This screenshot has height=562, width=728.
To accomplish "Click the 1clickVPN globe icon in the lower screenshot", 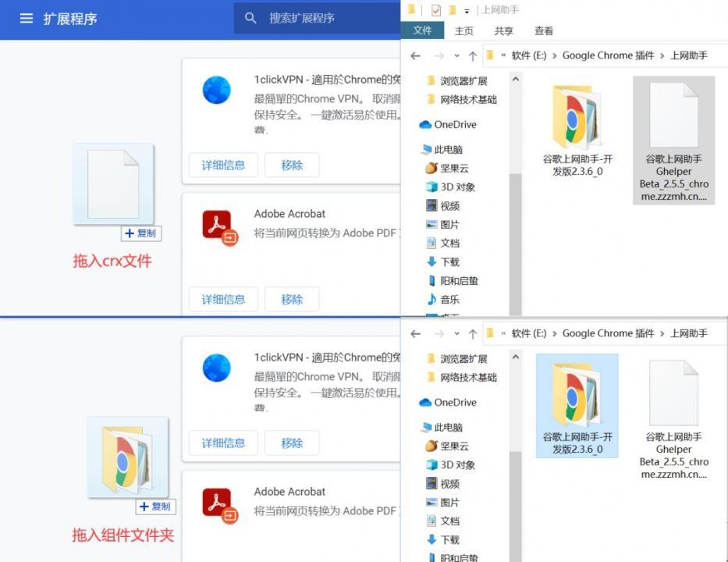I will tap(216, 368).
